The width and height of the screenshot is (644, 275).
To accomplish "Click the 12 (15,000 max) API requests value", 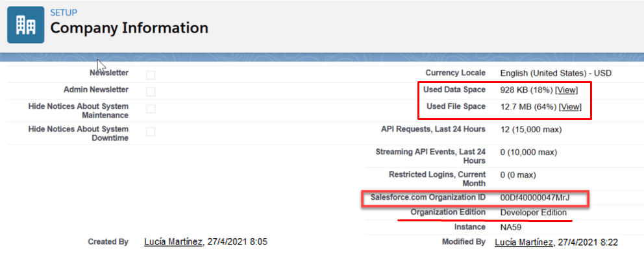I will pos(530,130).
